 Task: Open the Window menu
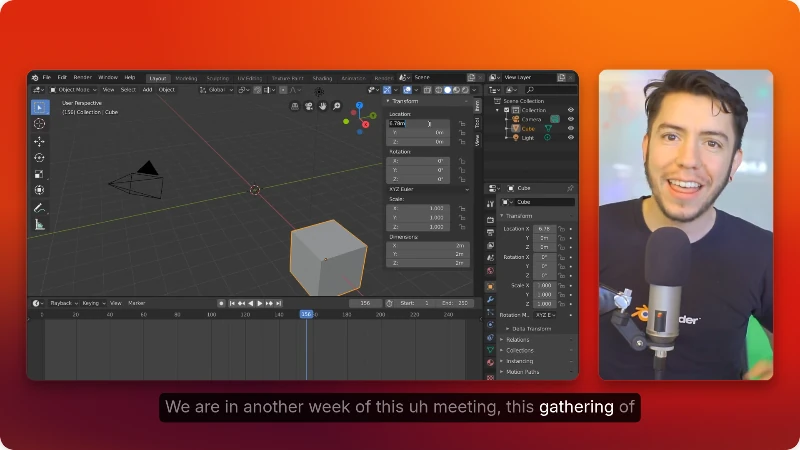tap(108, 78)
